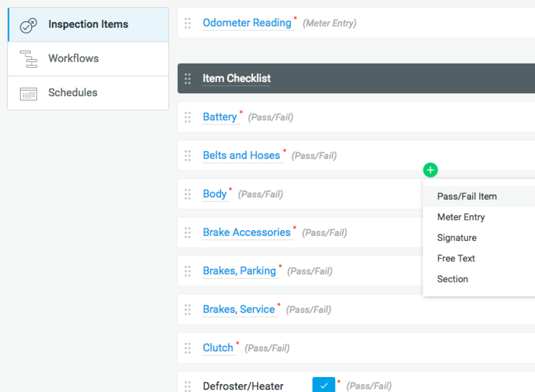Choose Free Text from the add menu
This screenshot has width=535, height=392.
click(x=456, y=258)
